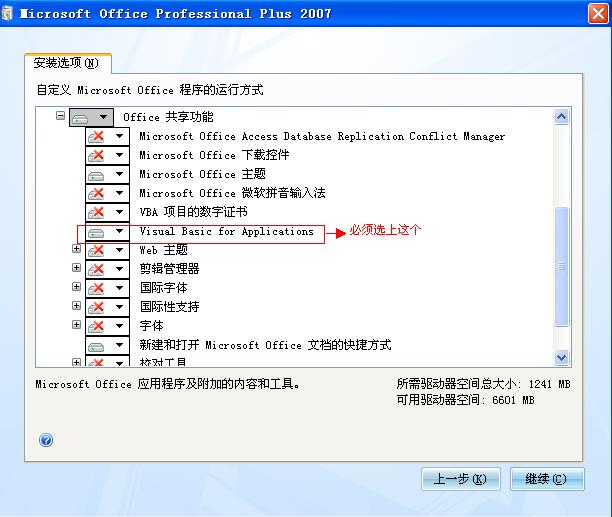This screenshot has height=517, width=612.
Task: Select Microsoft Office 微软拼音输入法 label
Action: point(232,193)
